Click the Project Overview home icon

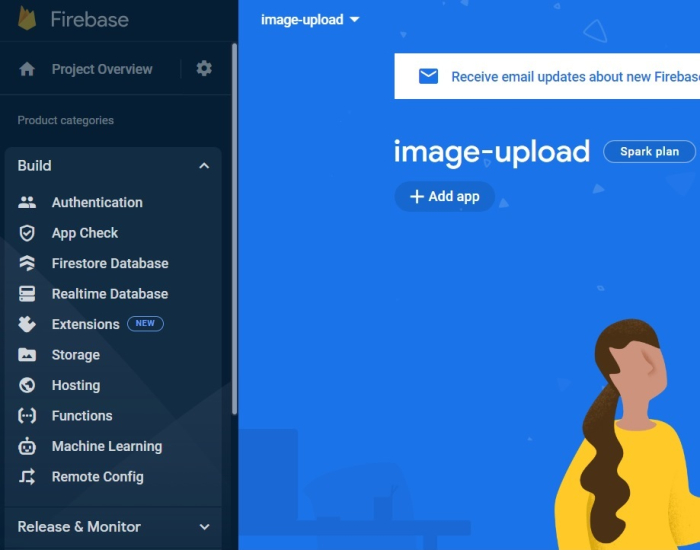27,69
